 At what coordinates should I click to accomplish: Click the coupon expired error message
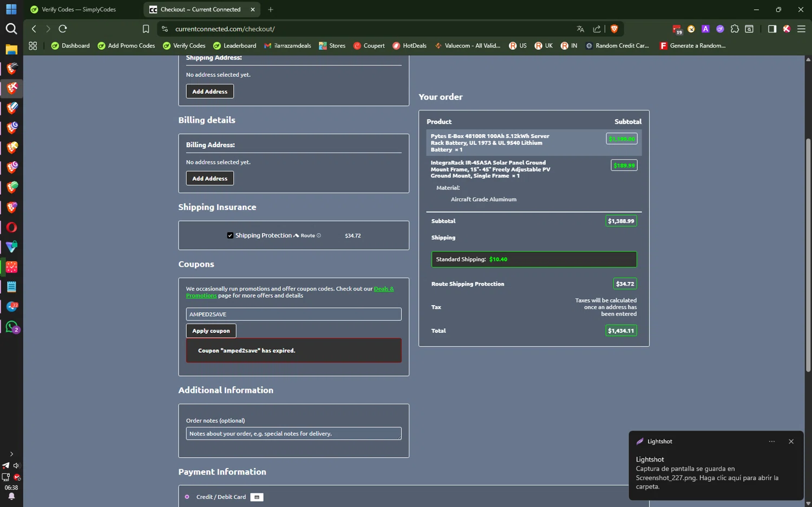[294, 351]
